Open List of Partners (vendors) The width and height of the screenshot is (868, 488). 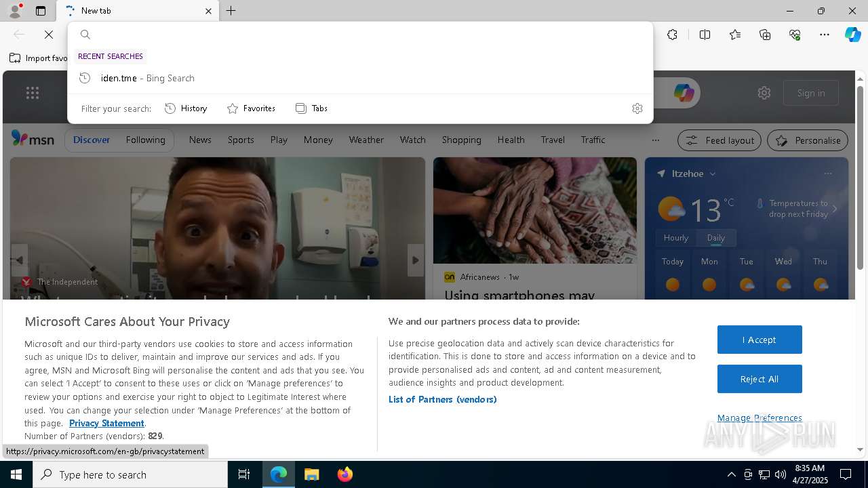click(442, 399)
